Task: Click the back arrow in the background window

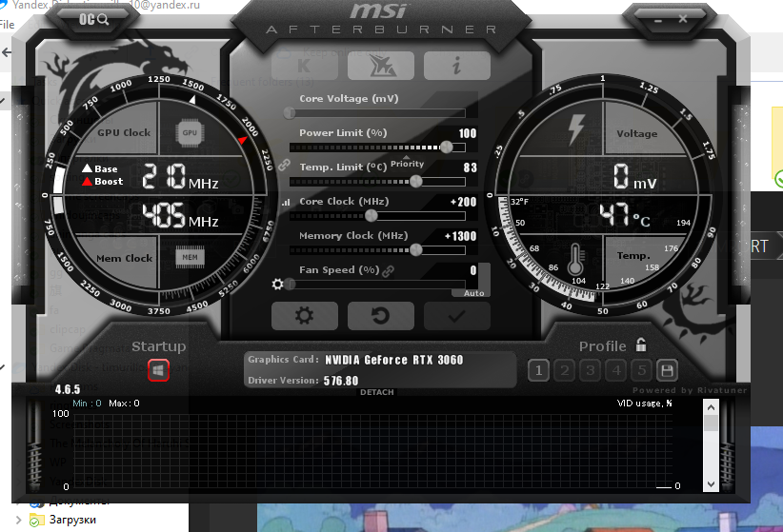Action: tap(6, 52)
